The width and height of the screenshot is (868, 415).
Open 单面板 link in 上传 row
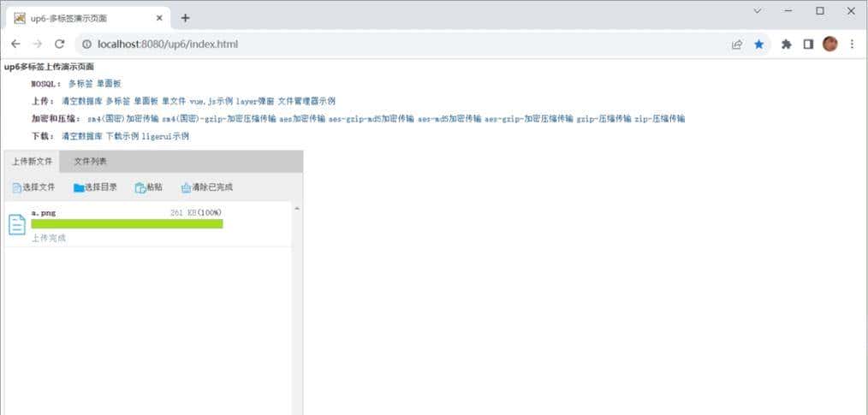tap(146, 102)
